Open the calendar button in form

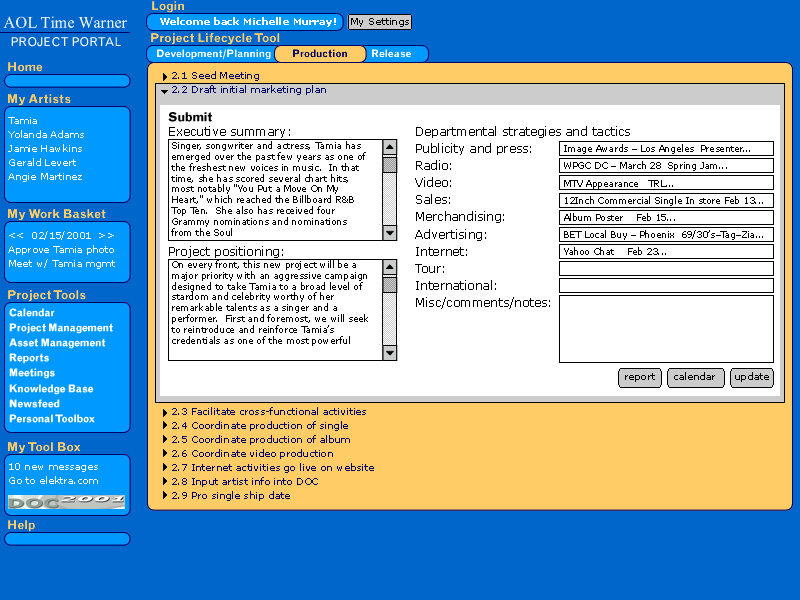coord(695,377)
